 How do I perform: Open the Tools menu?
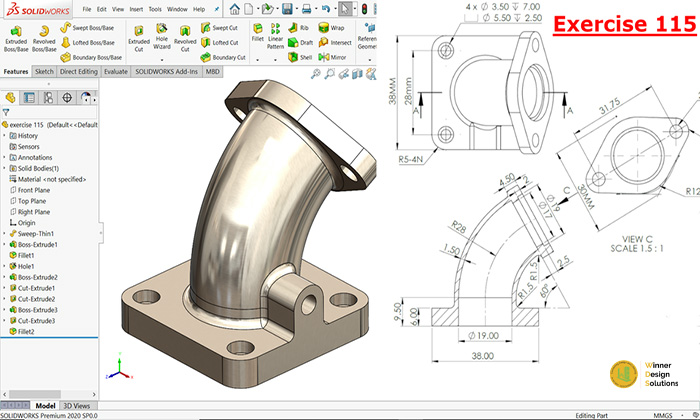pos(155,9)
